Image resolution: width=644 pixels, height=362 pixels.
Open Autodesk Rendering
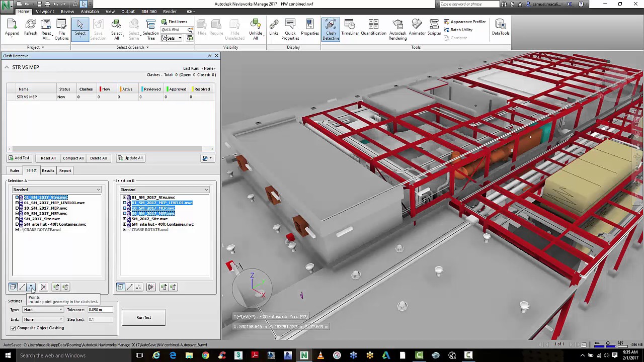click(397, 30)
